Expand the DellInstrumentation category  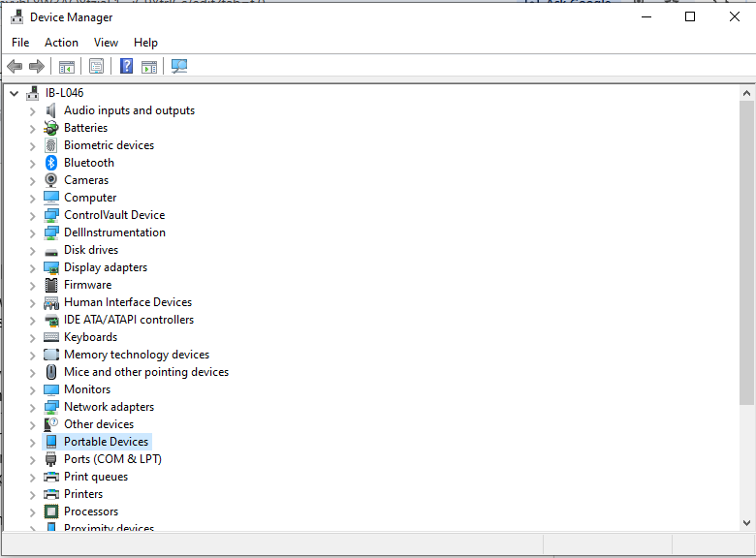tap(32, 233)
